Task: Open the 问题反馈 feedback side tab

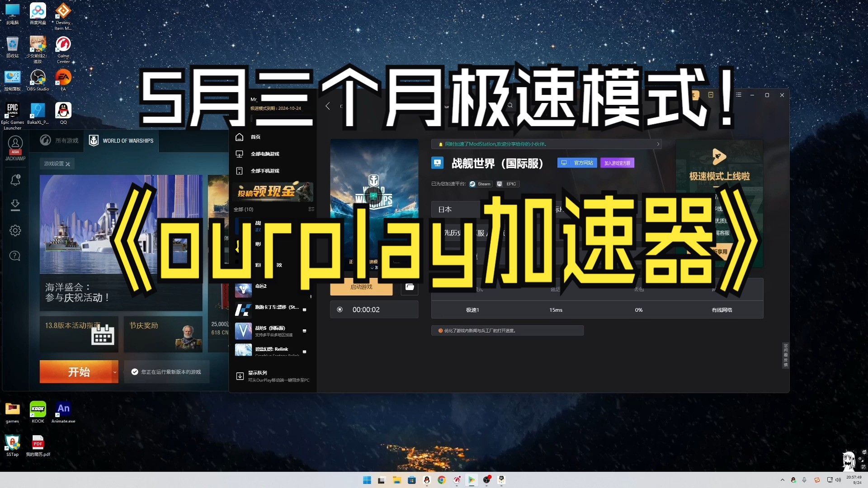Action: pyautogui.click(x=786, y=355)
